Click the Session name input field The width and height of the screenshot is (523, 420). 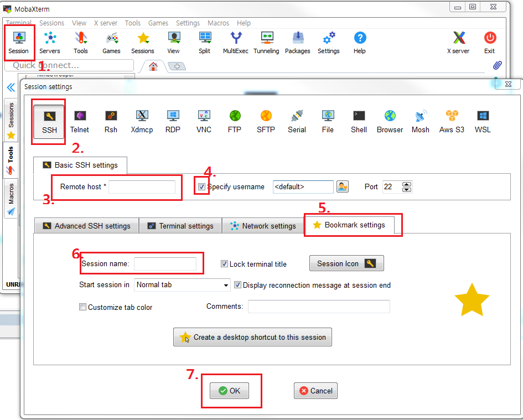pos(165,264)
